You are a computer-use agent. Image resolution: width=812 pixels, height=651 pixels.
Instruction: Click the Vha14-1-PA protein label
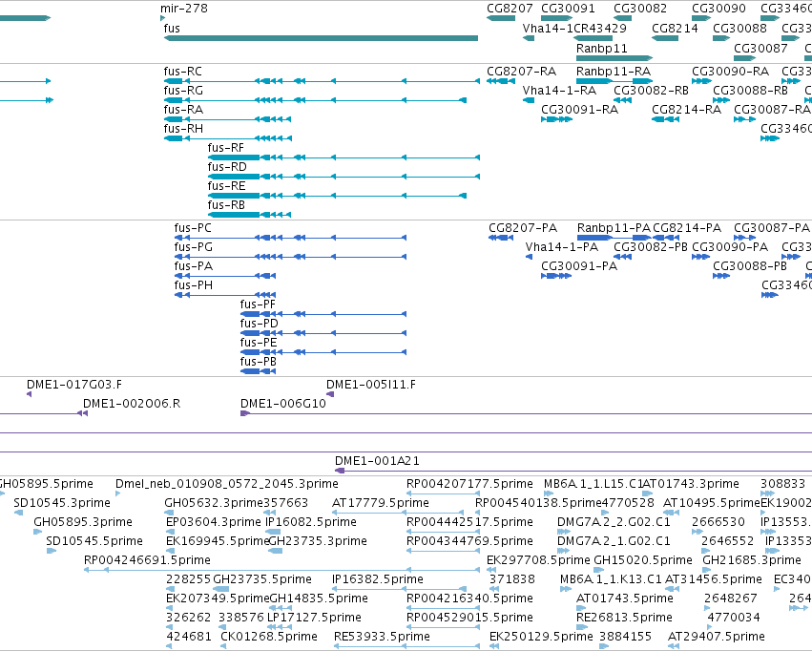(562, 247)
